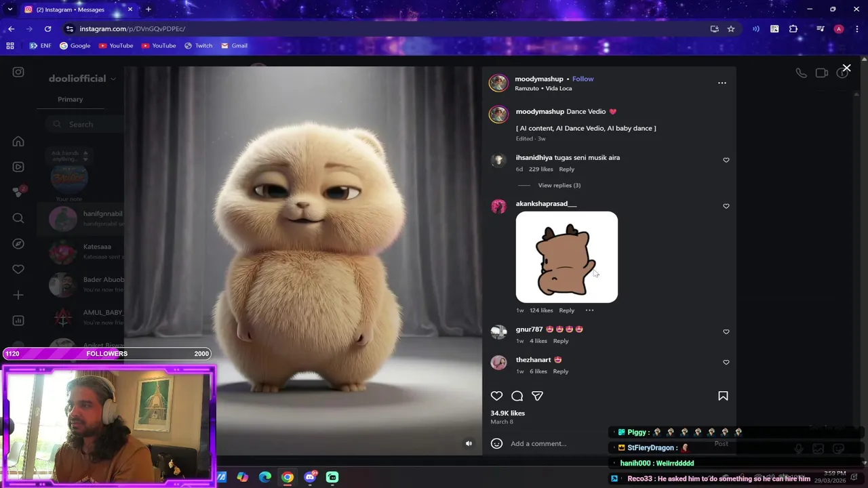
Task: Open the 229 likes list
Action: (540, 169)
